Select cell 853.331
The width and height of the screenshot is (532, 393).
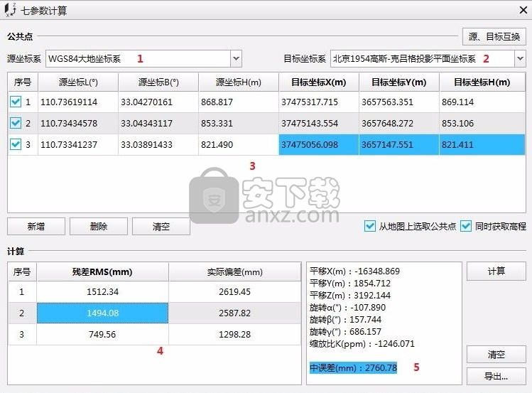(x=239, y=123)
